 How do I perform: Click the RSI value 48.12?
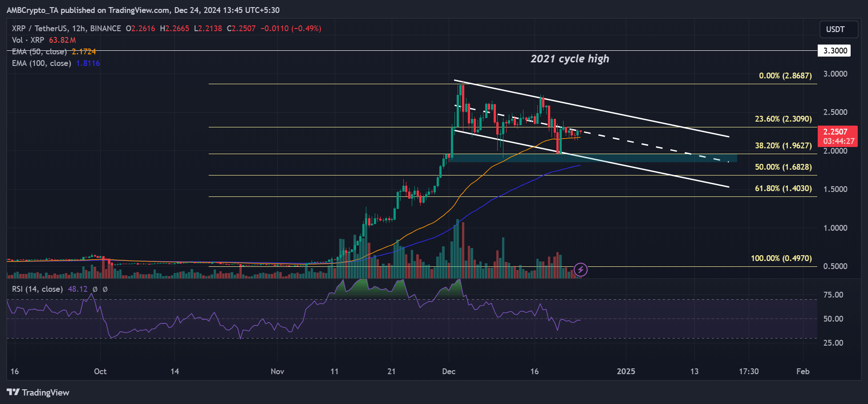(x=77, y=289)
